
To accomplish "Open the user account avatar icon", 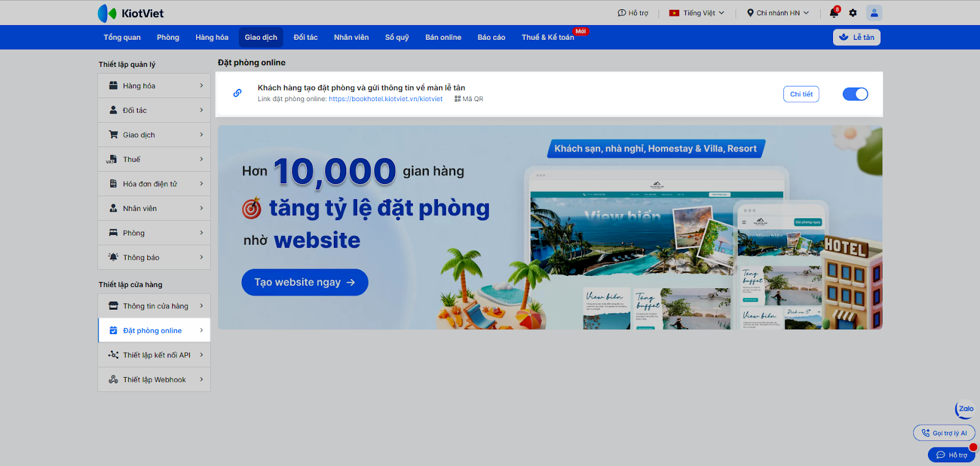I will coord(874,13).
